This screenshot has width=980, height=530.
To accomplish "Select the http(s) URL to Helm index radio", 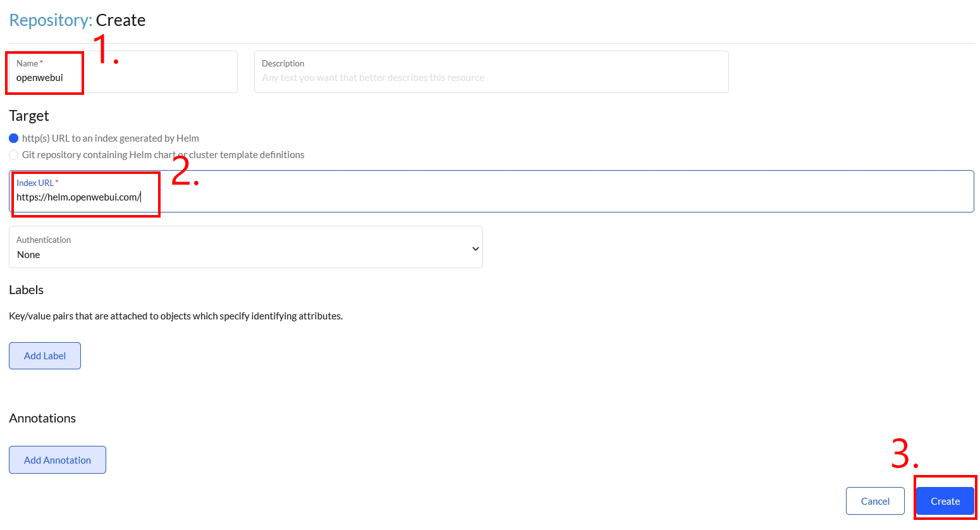I will pos(14,138).
